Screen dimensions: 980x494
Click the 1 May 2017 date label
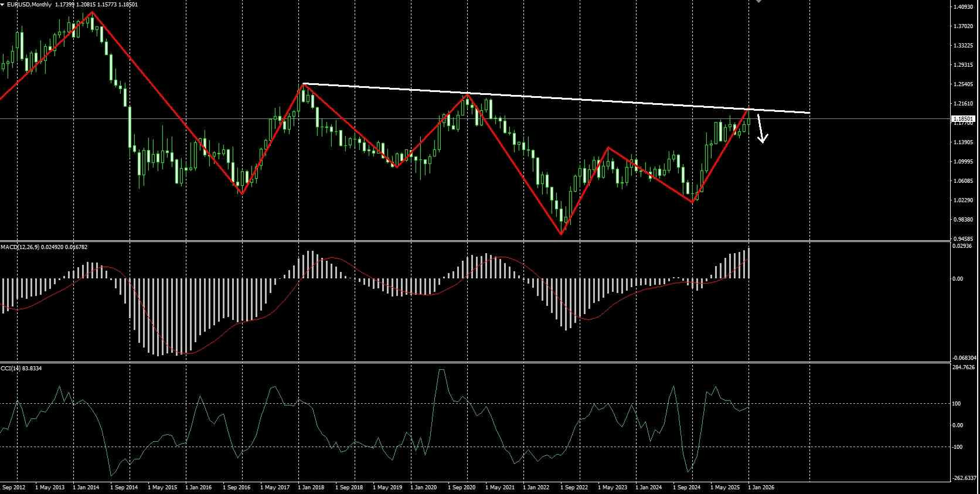[x=275, y=487]
